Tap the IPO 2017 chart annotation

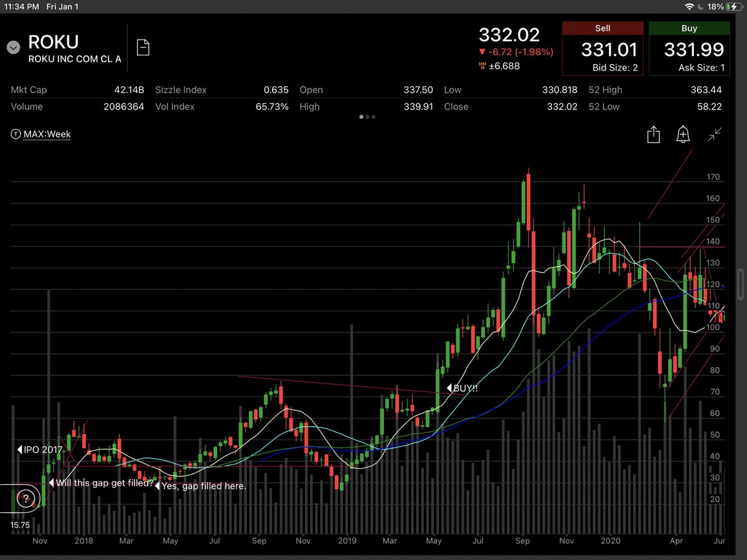(39, 449)
